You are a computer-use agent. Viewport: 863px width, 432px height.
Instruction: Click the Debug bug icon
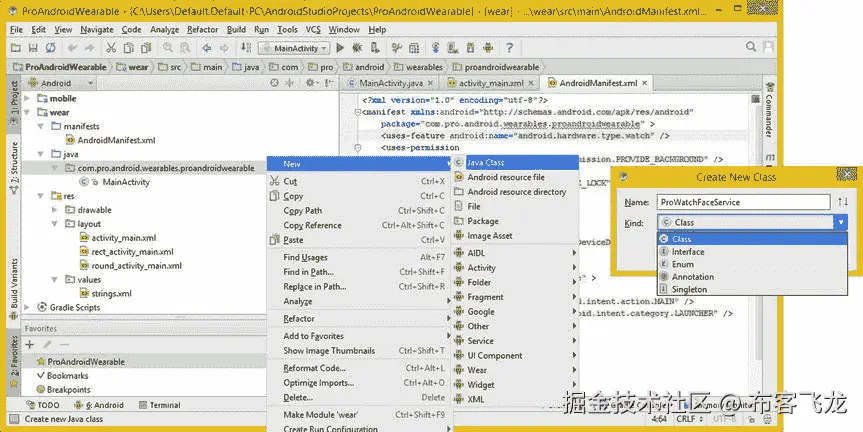(x=357, y=48)
